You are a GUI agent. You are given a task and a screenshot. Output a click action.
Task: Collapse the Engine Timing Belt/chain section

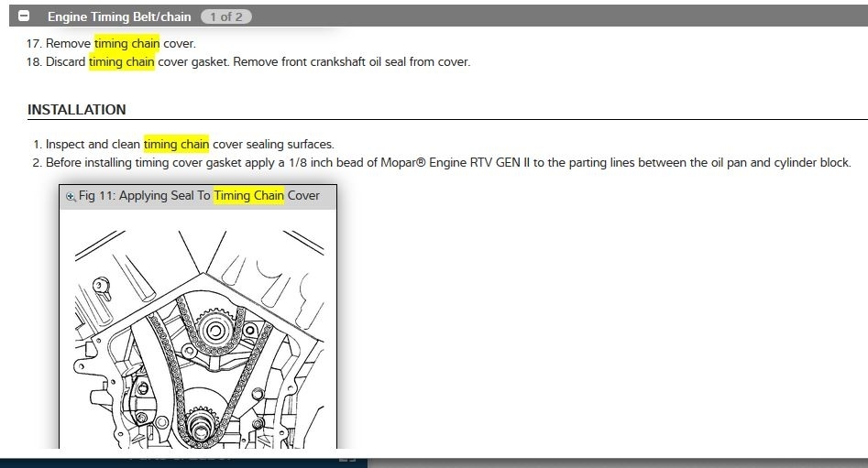tap(24, 16)
